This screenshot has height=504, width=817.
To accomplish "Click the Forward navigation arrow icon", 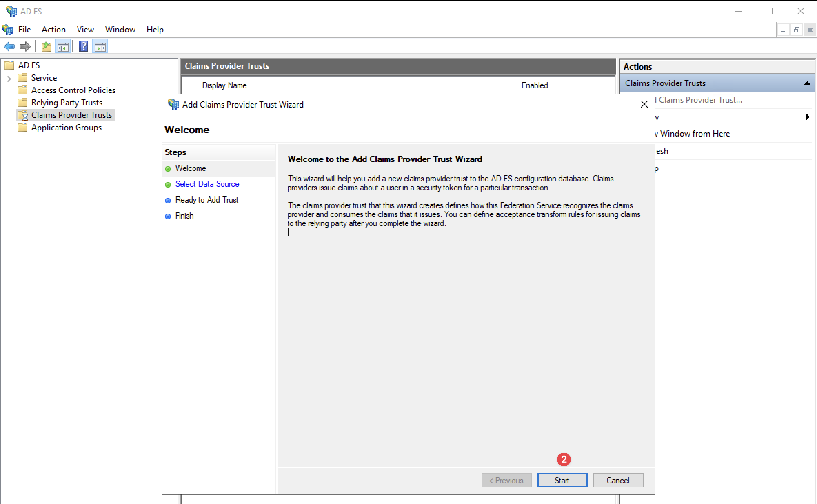I will point(25,46).
